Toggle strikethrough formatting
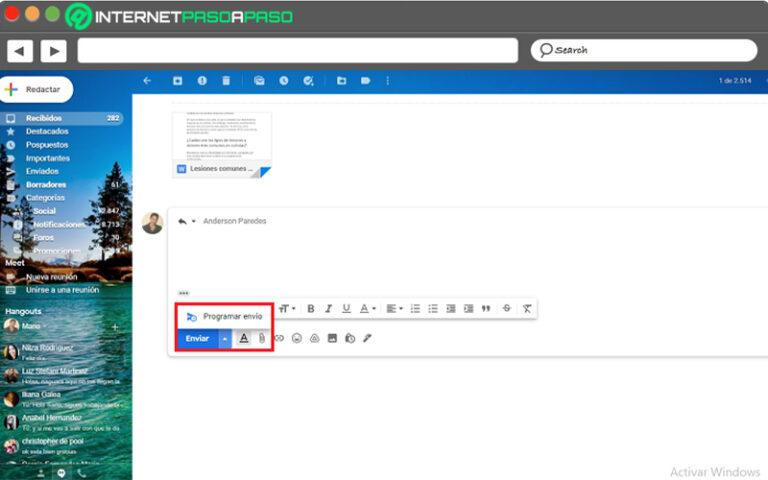Screen dimensions: 768x480 click(506, 309)
